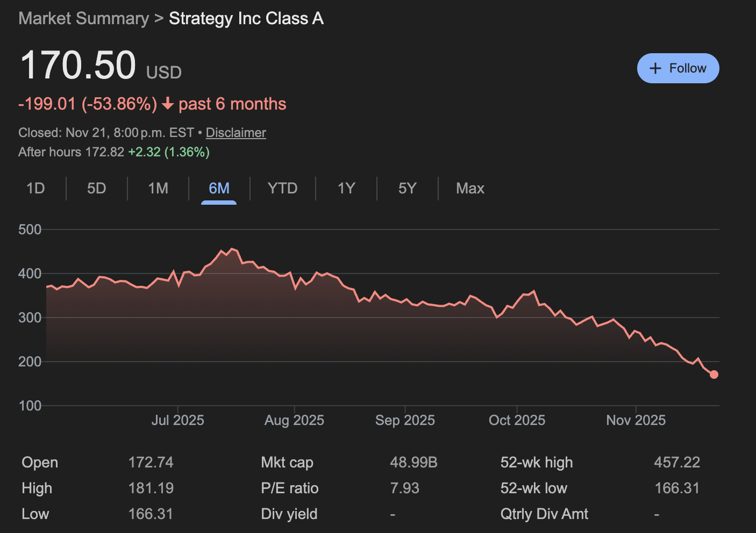Click the 400 y-axis label
Image resolution: width=756 pixels, height=533 pixels.
(30, 274)
